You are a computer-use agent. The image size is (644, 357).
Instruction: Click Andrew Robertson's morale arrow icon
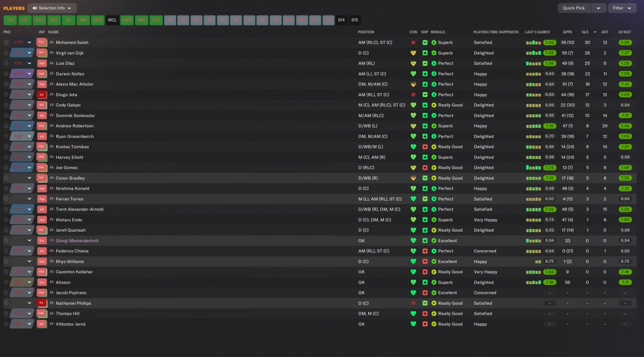point(434,126)
